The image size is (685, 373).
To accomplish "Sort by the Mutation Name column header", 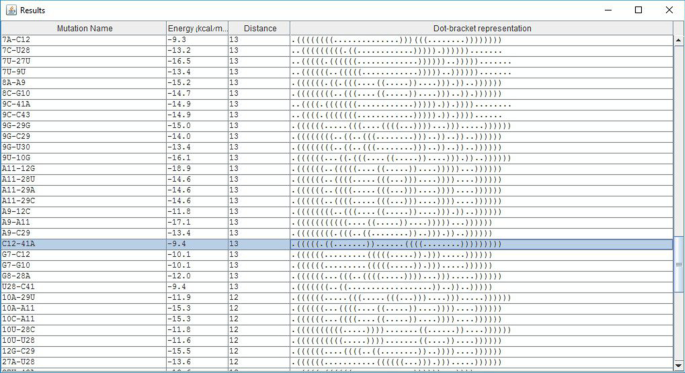I will [x=84, y=28].
